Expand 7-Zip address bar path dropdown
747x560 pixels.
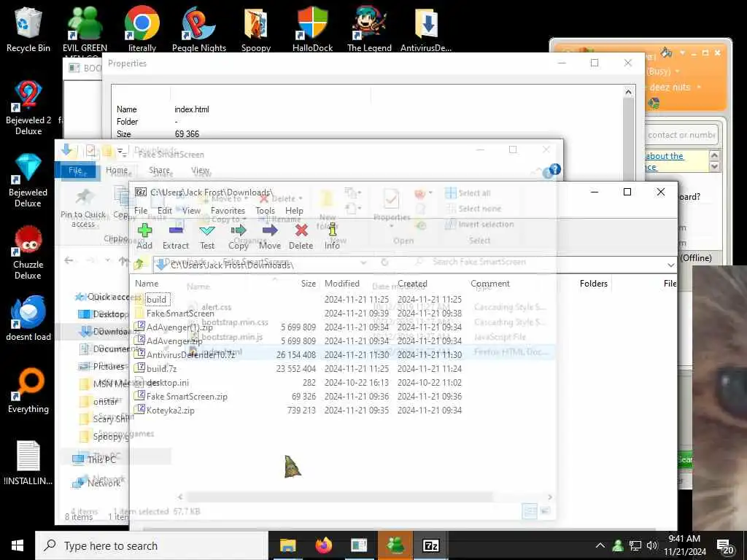tap(670, 265)
